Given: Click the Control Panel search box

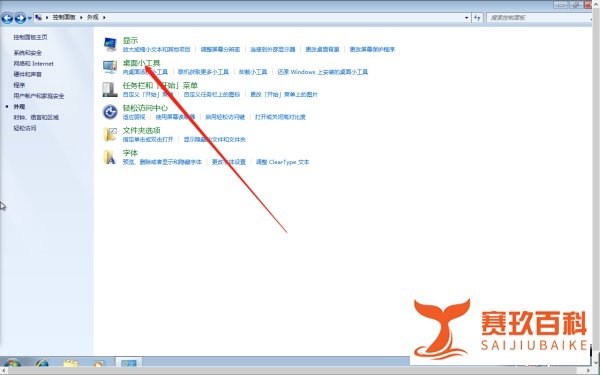Looking at the screenshot, I should 539,18.
